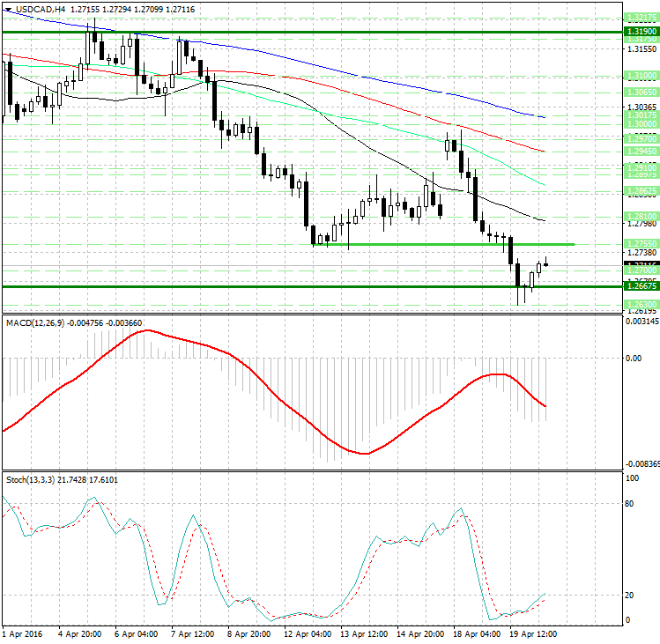The width and height of the screenshot is (660, 644).
Task: Click the 1.31000 price level label
Action: point(639,77)
